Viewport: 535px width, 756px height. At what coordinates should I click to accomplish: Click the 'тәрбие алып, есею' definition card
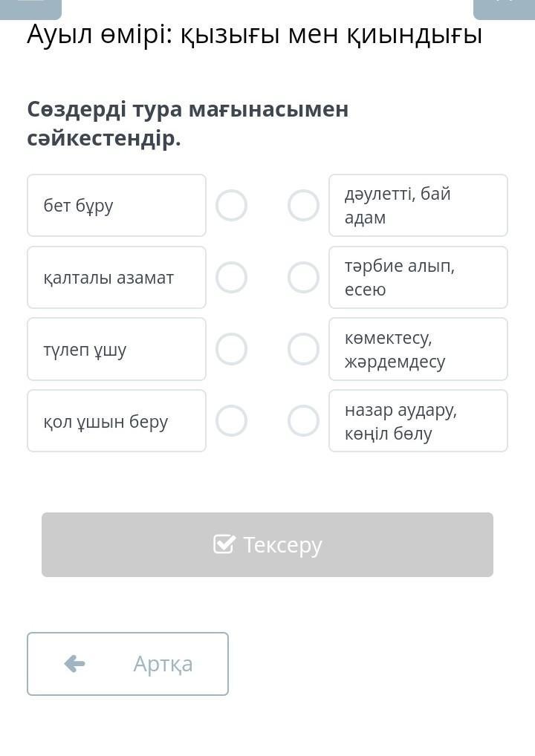click(418, 278)
